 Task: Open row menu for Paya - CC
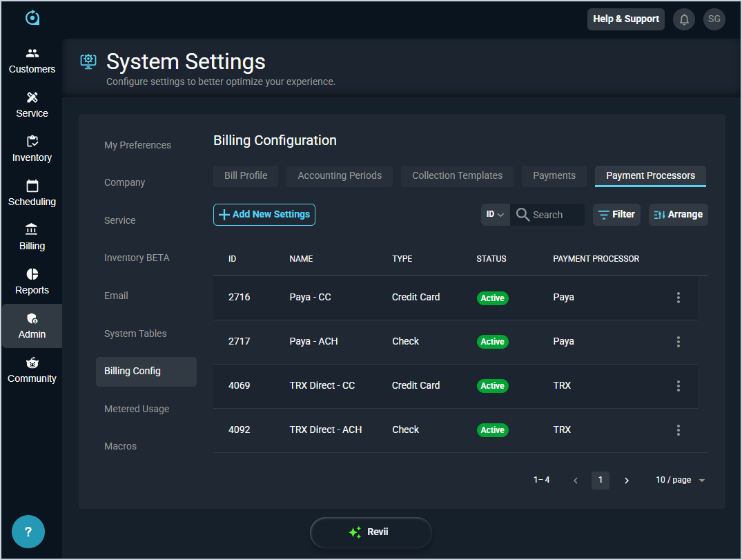[678, 298]
